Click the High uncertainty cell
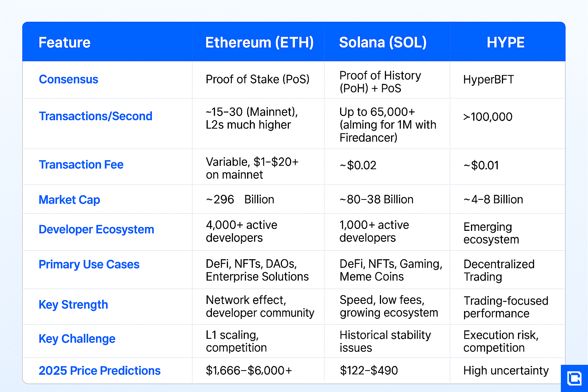The height and width of the screenshot is (392, 588). pos(506,371)
